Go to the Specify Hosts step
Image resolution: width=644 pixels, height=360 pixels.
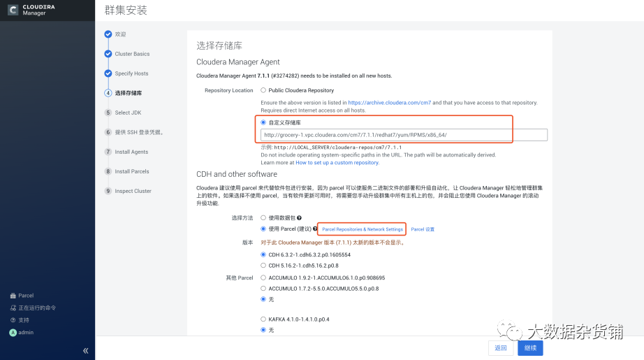tap(126, 73)
